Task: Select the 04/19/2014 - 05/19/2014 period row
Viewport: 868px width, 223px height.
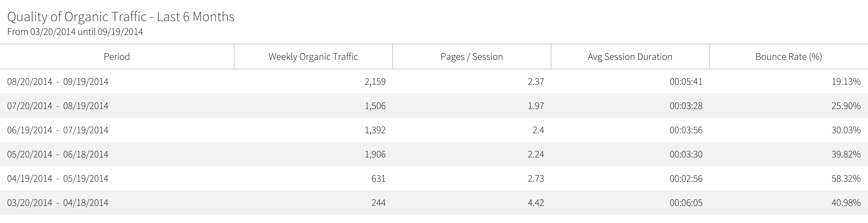Action: [x=58, y=178]
